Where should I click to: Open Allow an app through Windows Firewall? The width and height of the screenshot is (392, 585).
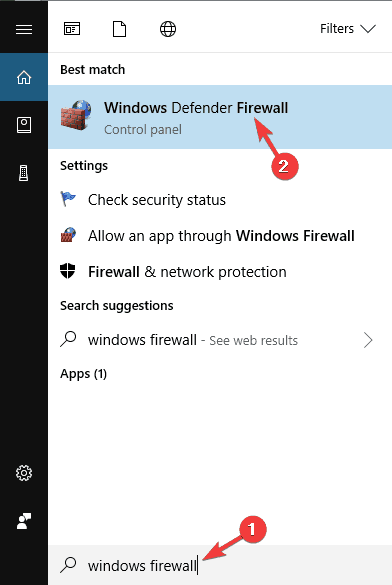point(220,236)
